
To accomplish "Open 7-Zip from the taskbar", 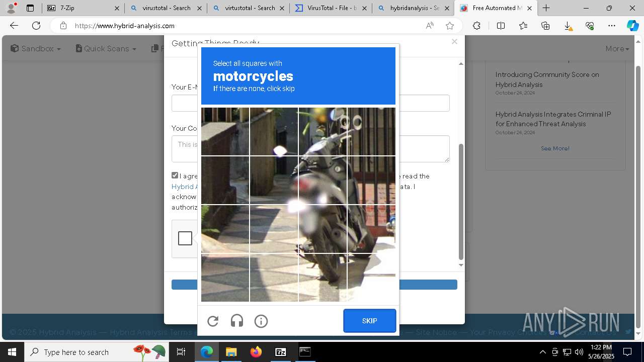I will point(280,352).
